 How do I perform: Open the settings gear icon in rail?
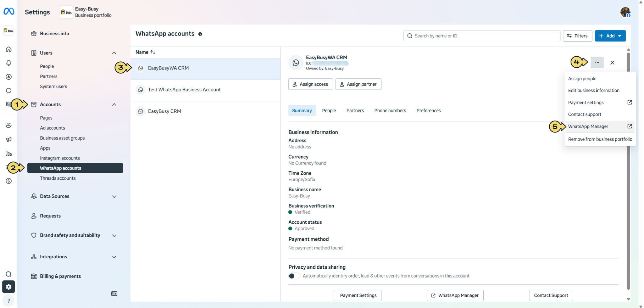tap(8, 287)
